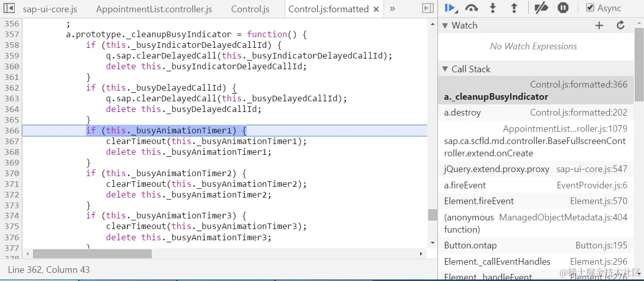
Task: Select Button.ontap call frame
Action: (536, 245)
